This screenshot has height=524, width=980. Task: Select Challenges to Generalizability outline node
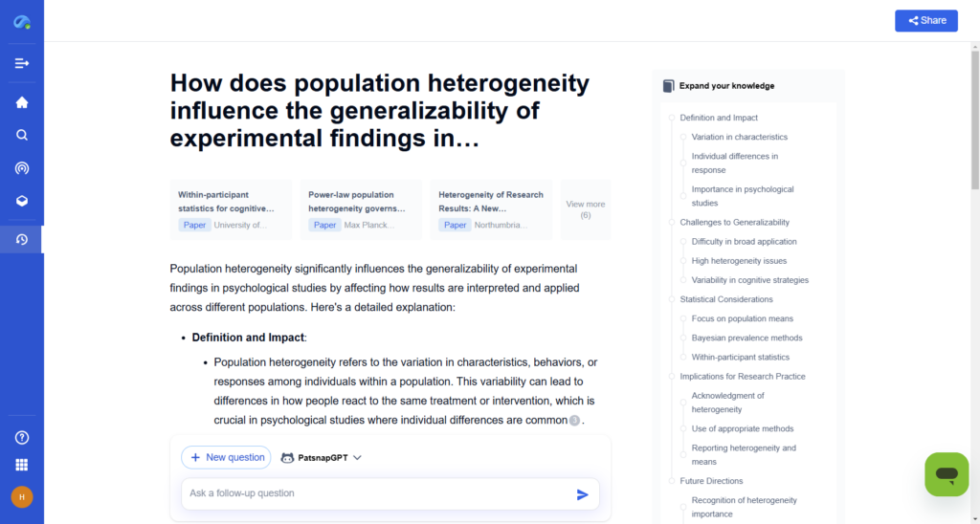point(734,222)
